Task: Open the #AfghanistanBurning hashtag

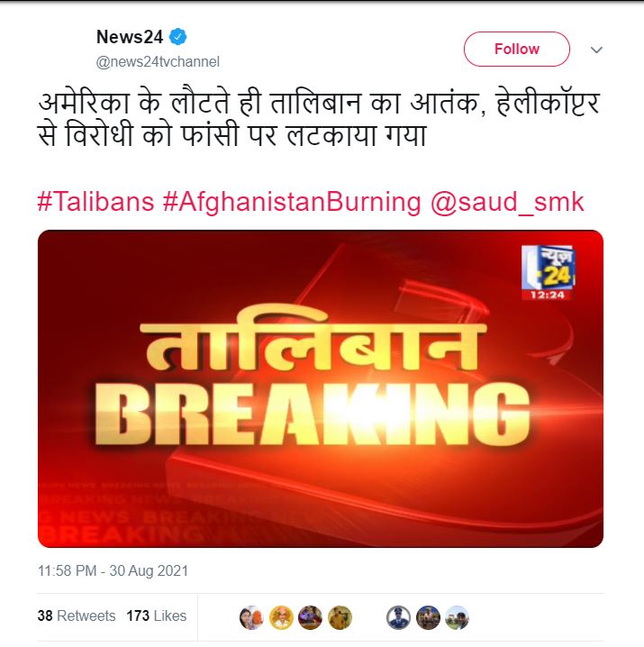Action: click(292, 203)
